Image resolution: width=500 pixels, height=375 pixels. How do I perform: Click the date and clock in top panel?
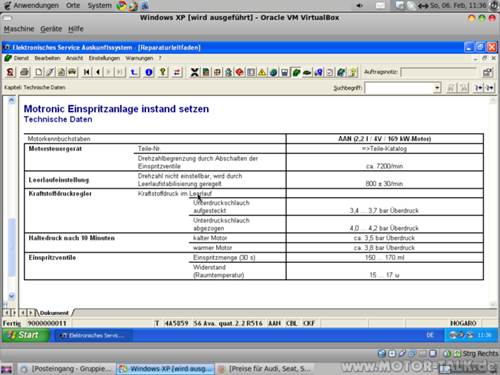pyautogui.click(x=458, y=6)
